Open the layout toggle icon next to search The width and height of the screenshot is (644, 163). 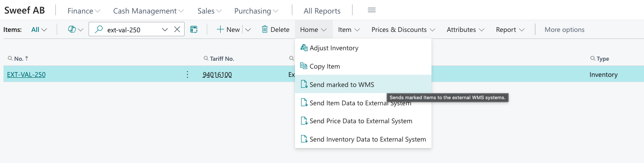point(194,29)
